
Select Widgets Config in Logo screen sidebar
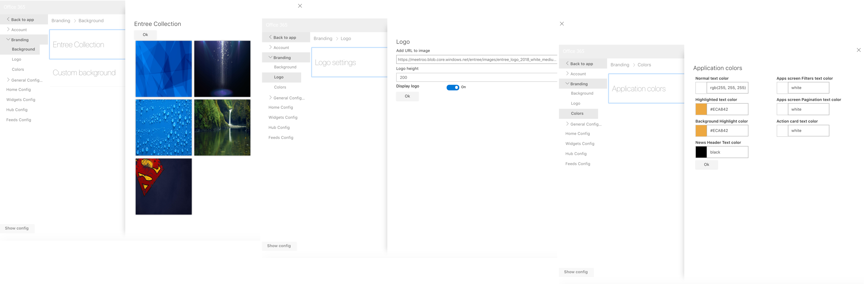tap(283, 117)
